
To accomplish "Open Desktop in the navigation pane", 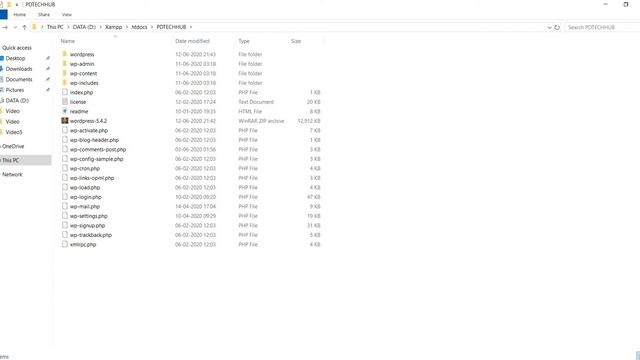I will [x=15, y=58].
